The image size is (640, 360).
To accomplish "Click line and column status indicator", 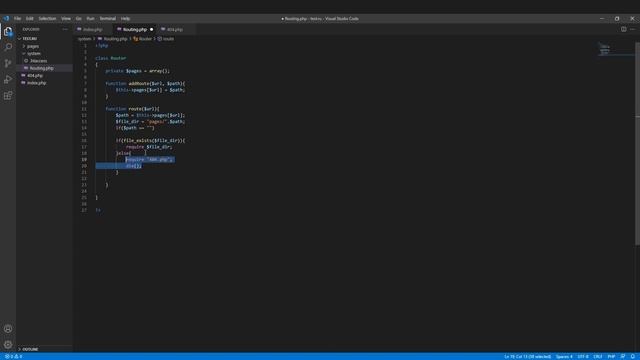I will [x=527, y=356].
